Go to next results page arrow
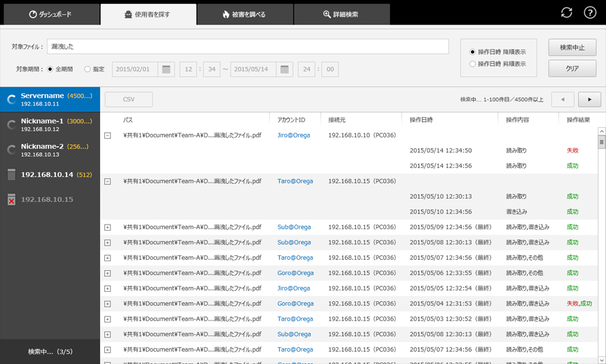This screenshot has width=606, height=364. click(x=589, y=99)
